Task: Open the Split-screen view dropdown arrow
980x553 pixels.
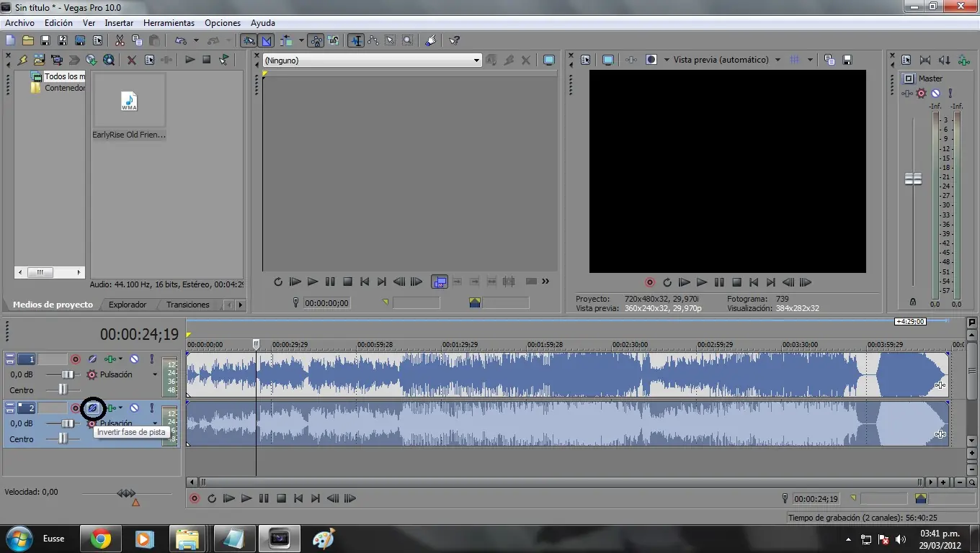Action: click(667, 60)
